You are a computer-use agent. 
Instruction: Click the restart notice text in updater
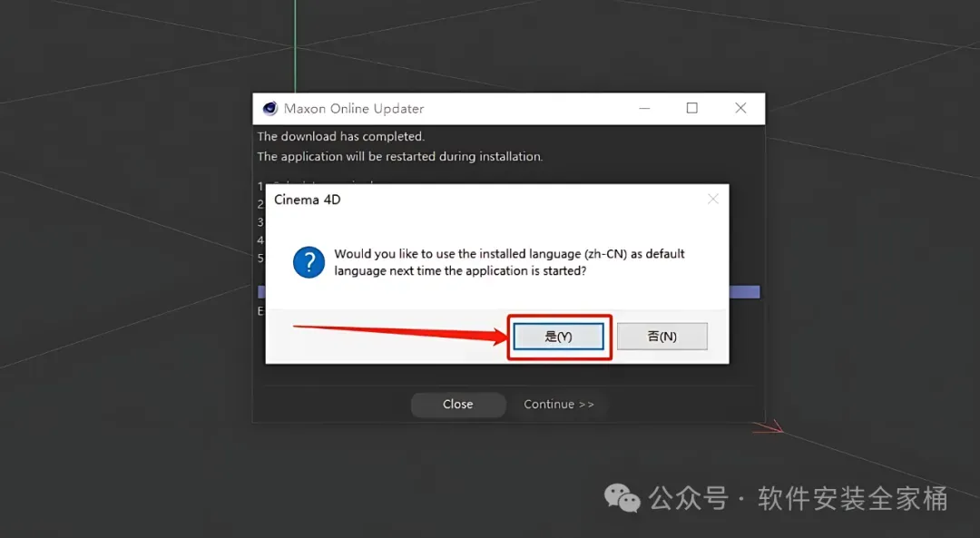400,156
